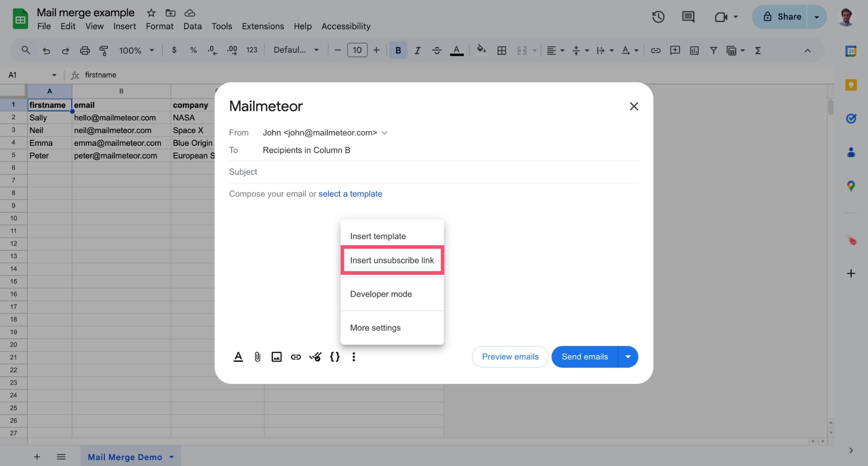Apply percent format to selection
Image resolution: width=868 pixels, height=466 pixels.
pyautogui.click(x=193, y=50)
